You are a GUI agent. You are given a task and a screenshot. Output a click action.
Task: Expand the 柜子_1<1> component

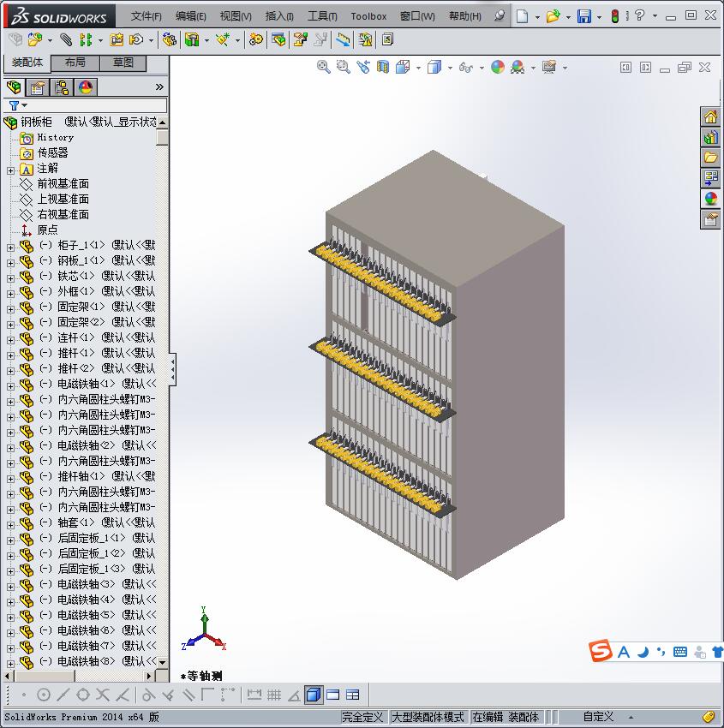click(x=10, y=248)
